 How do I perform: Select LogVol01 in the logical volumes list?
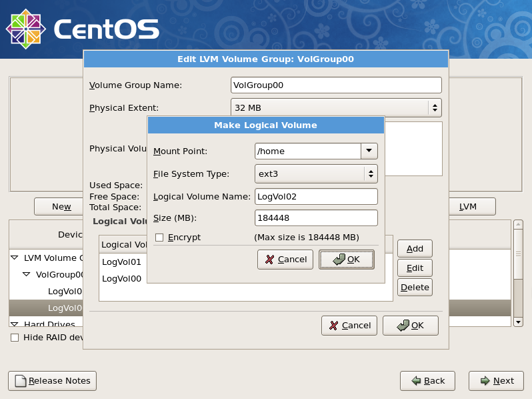pos(121,262)
